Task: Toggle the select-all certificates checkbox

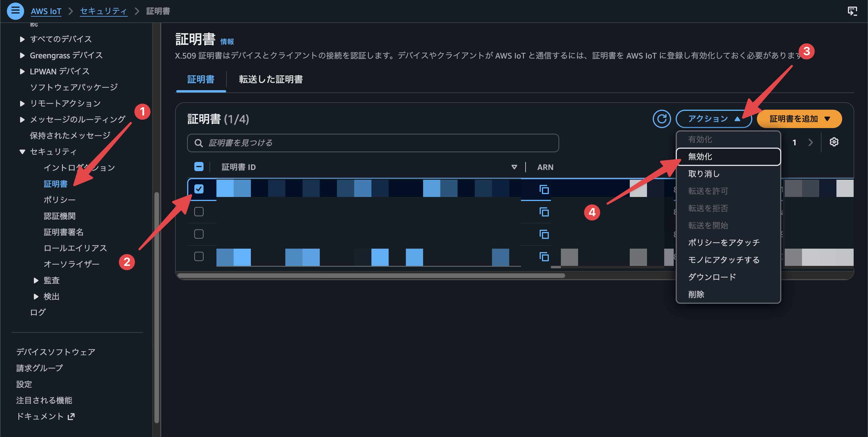Action: [x=199, y=167]
